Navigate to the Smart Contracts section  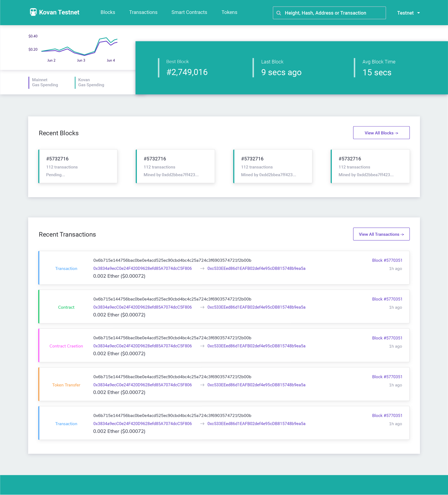pos(189,12)
